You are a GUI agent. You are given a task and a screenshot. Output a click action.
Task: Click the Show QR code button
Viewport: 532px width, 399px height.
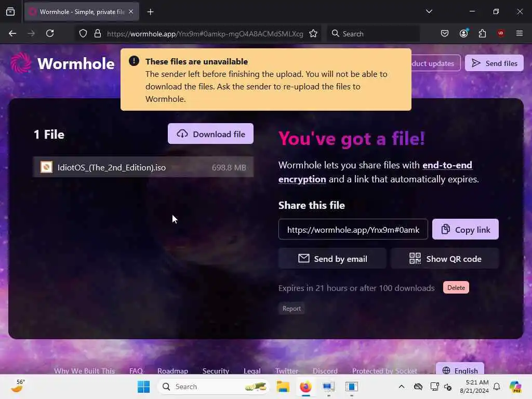pyautogui.click(x=445, y=259)
